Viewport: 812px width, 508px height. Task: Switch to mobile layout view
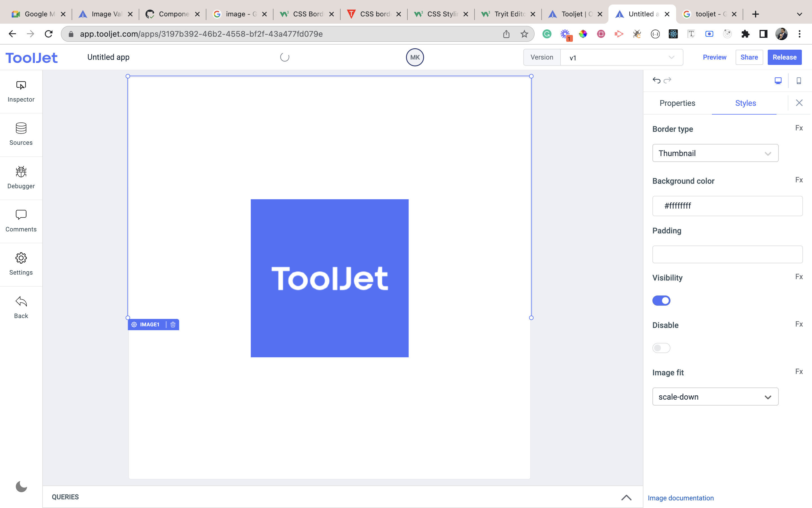coord(798,81)
